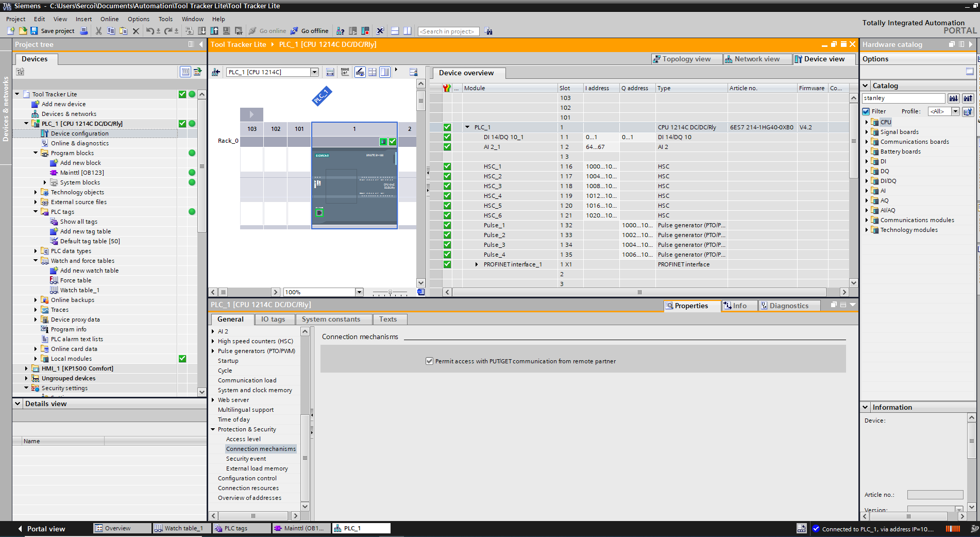Click the Save project icon
This screenshot has height=537, width=980.
pos(34,31)
